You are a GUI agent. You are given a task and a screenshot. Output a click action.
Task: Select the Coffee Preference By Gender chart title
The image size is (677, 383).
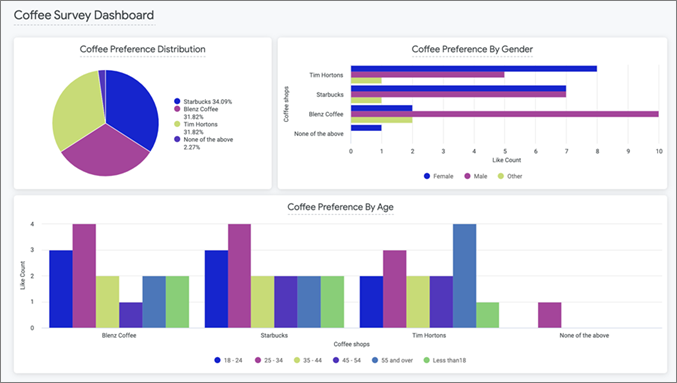click(472, 49)
